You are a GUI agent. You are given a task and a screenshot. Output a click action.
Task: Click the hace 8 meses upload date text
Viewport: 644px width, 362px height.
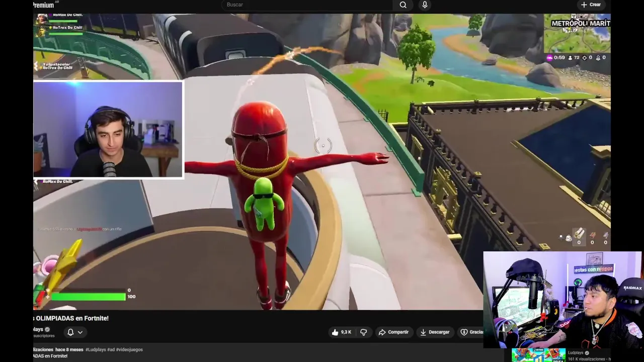click(69, 349)
